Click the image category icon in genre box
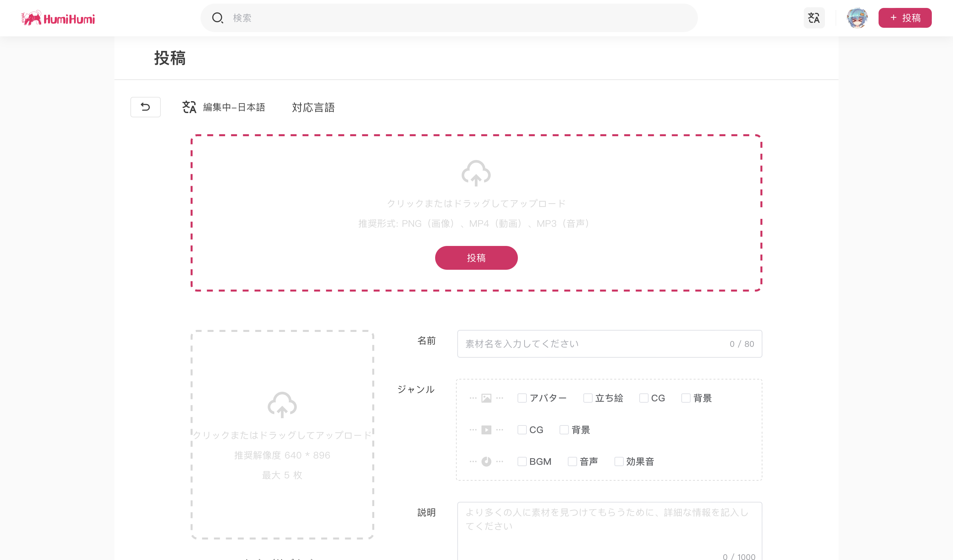This screenshot has width=953, height=560. 486,398
